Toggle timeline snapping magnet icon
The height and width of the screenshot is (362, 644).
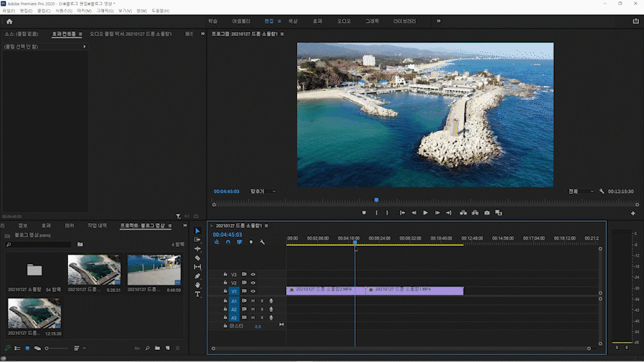coord(228,242)
